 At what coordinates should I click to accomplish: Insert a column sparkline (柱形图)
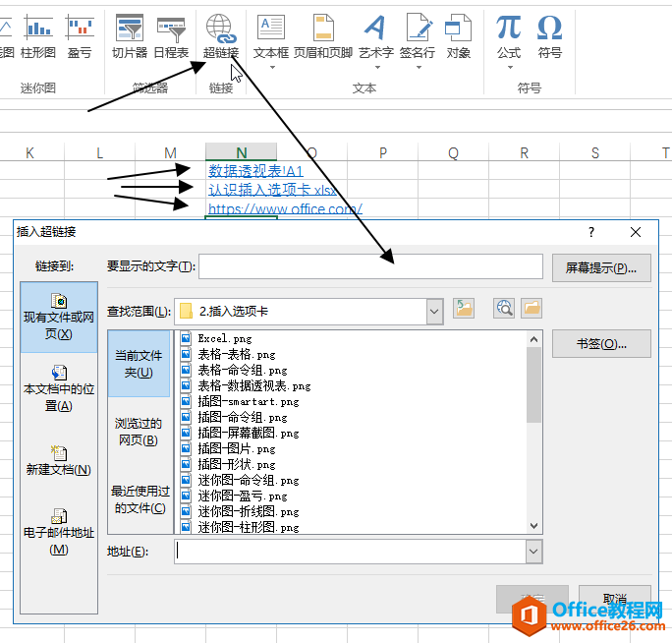click(38, 37)
